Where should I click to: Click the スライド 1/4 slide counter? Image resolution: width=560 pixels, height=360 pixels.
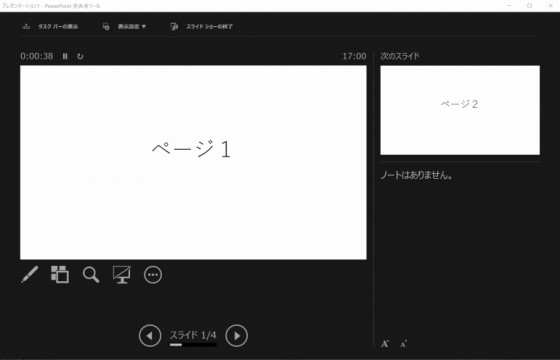point(193,335)
